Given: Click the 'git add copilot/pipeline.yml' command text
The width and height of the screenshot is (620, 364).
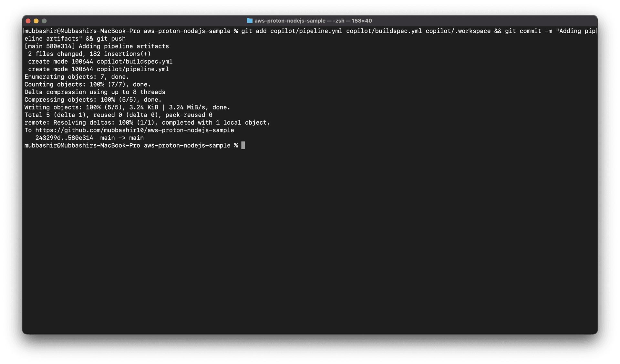Looking at the screenshot, I should pos(292,31).
